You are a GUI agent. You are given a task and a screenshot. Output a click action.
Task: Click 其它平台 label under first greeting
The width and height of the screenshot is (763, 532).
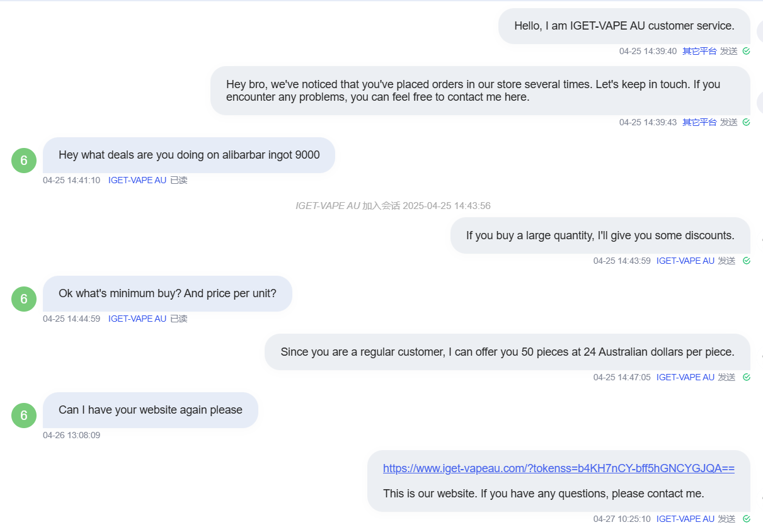(699, 51)
